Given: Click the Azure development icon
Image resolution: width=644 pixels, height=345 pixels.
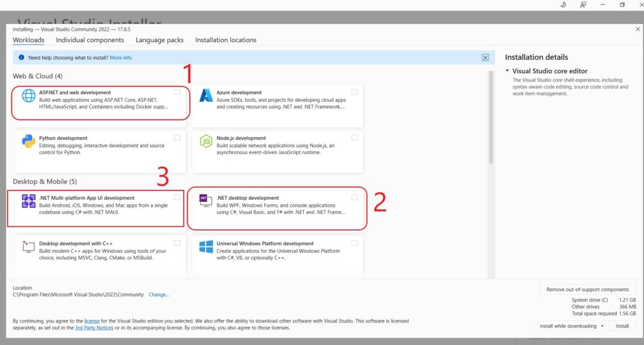Looking at the screenshot, I should click(x=206, y=96).
